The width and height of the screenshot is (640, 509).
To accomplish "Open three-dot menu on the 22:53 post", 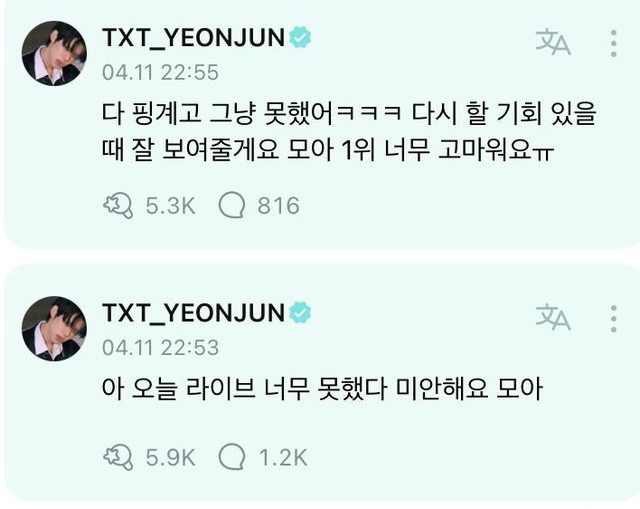I will pos(613,318).
